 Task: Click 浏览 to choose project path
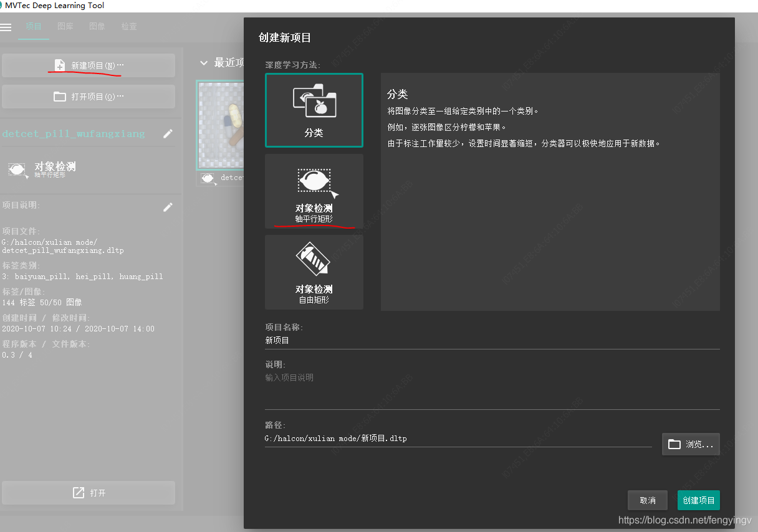pyautogui.click(x=691, y=444)
